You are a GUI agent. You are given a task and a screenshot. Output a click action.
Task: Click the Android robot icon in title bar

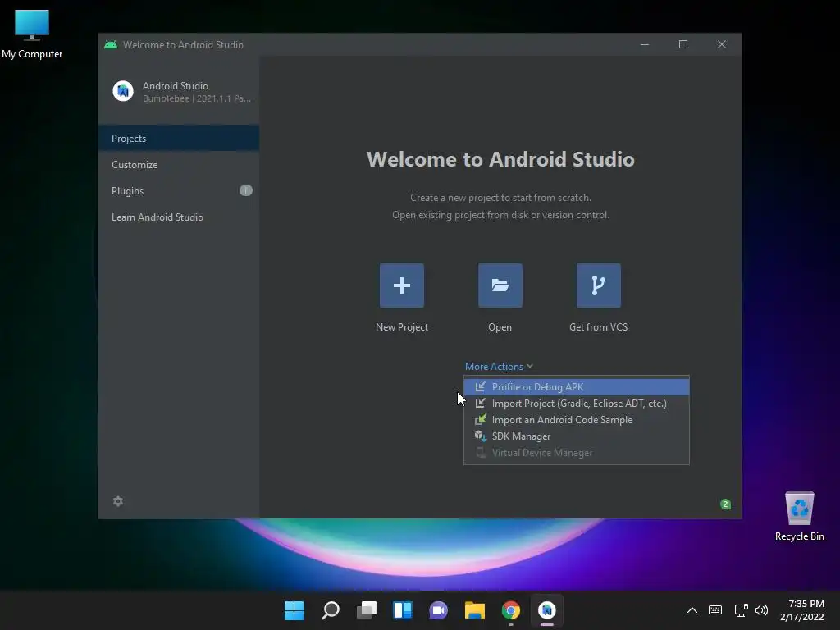[111, 44]
